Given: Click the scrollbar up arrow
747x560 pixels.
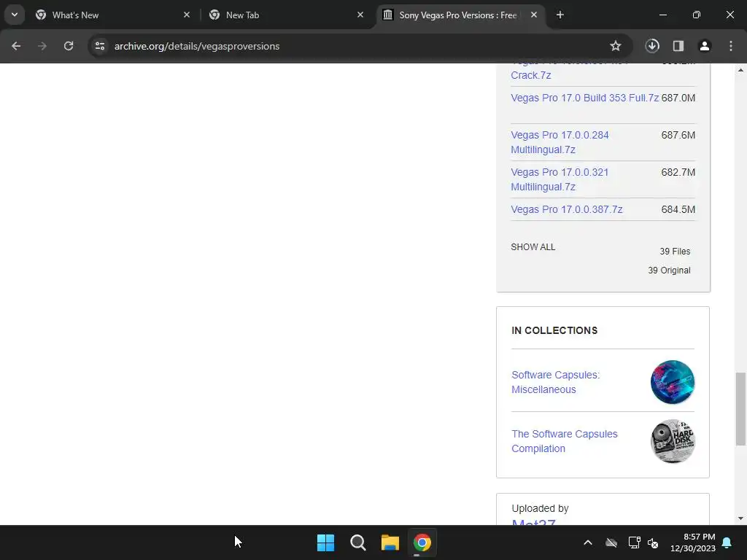Looking at the screenshot, I should coord(740,70).
